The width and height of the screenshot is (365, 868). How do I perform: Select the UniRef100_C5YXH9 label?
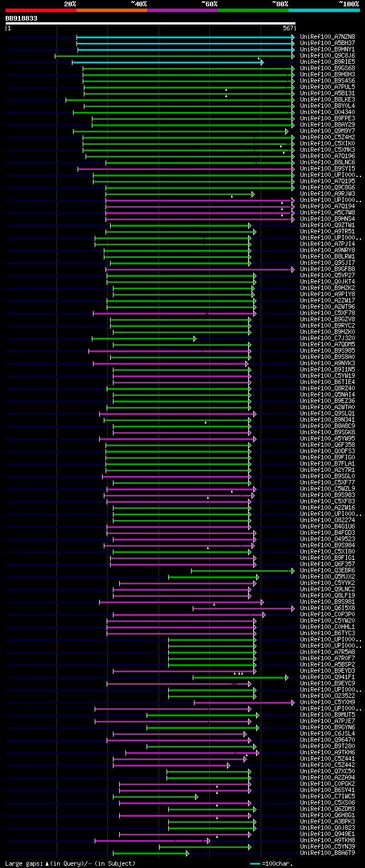[327, 702]
